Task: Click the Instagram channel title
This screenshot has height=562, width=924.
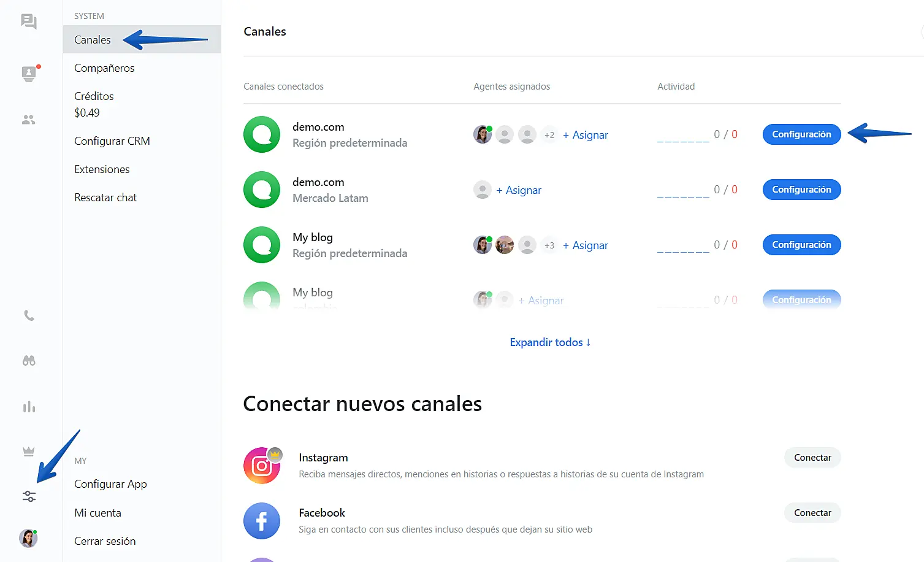Action: coord(323,458)
